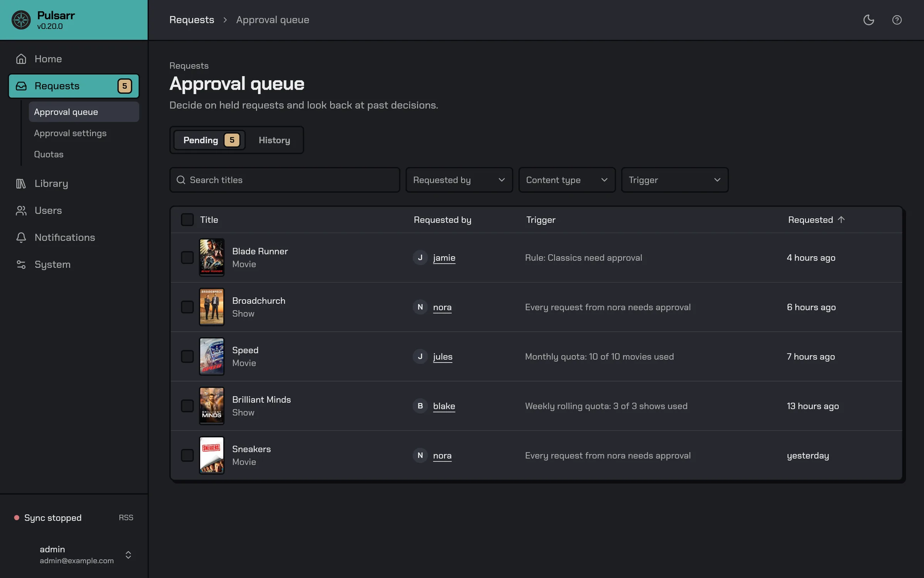Click the Blade Runner poster thumbnail
Screen dimensions: 924x578
211,257
